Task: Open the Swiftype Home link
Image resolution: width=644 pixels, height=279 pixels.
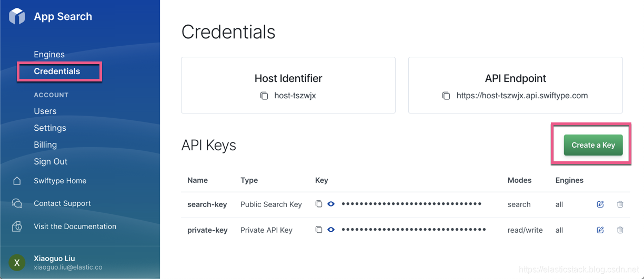Action: click(x=59, y=181)
